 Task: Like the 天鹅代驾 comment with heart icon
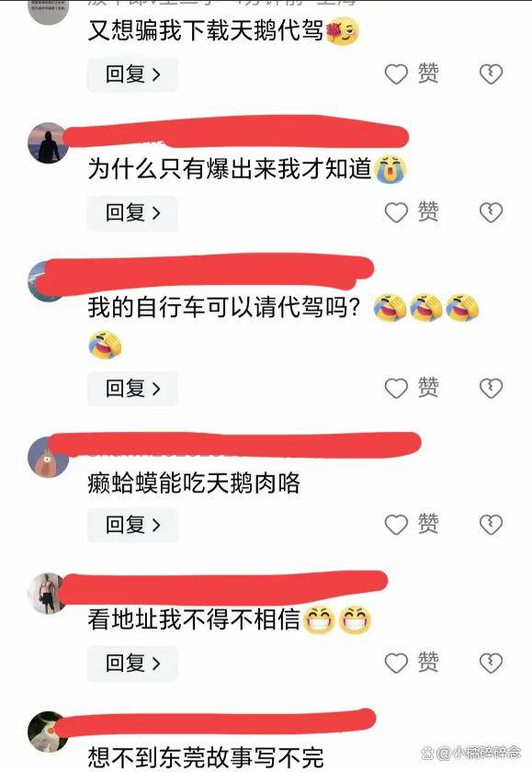[396, 74]
